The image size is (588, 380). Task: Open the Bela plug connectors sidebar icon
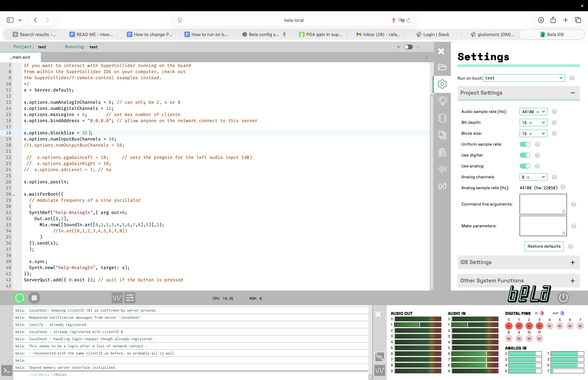pyautogui.click(x=442, y=186)
